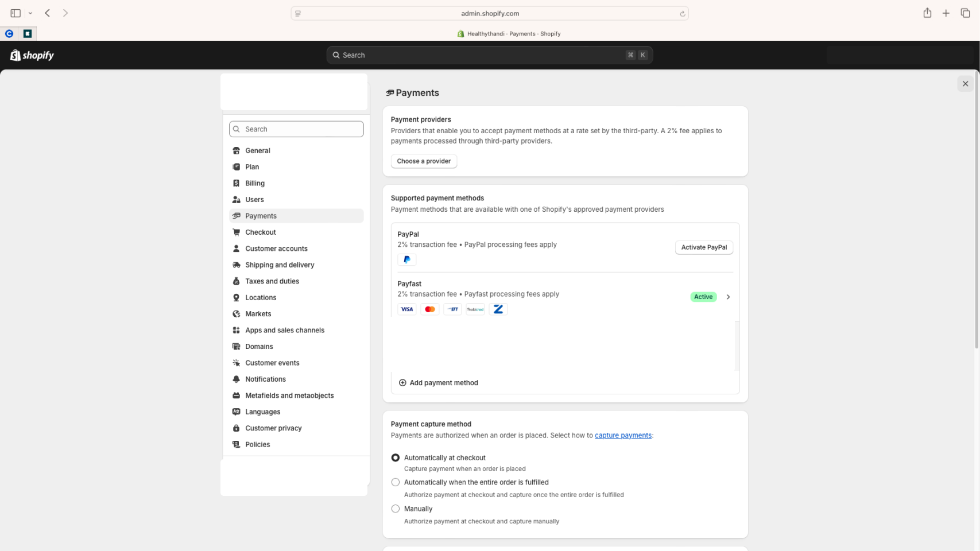Click the Customer privacy lock icon

point(236,428)
